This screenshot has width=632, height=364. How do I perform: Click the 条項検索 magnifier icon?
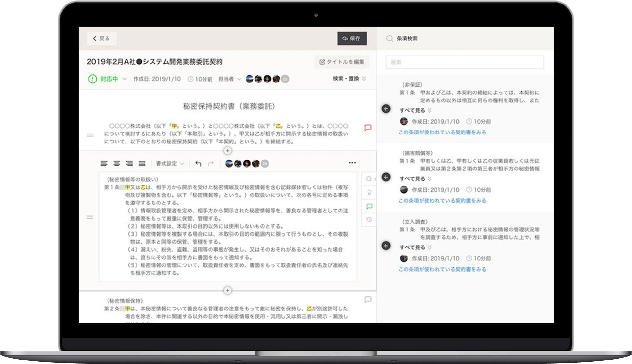pyautogui.click(x=390, y=39)
